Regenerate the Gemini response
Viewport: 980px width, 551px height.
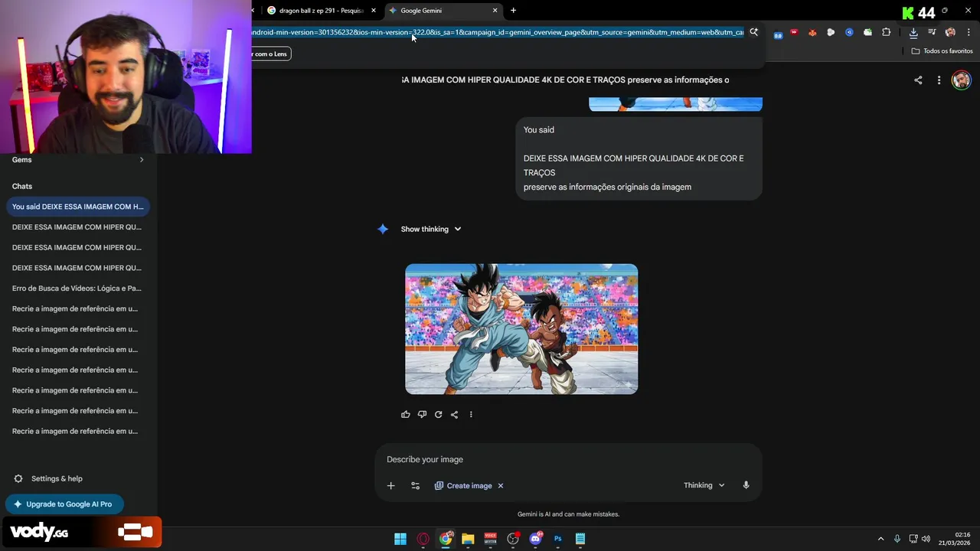tap(438, 414)
